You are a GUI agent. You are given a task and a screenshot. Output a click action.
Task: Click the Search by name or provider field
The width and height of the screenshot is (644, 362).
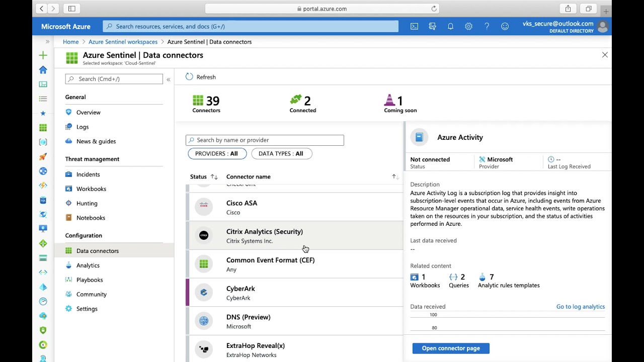pos(265,140)
